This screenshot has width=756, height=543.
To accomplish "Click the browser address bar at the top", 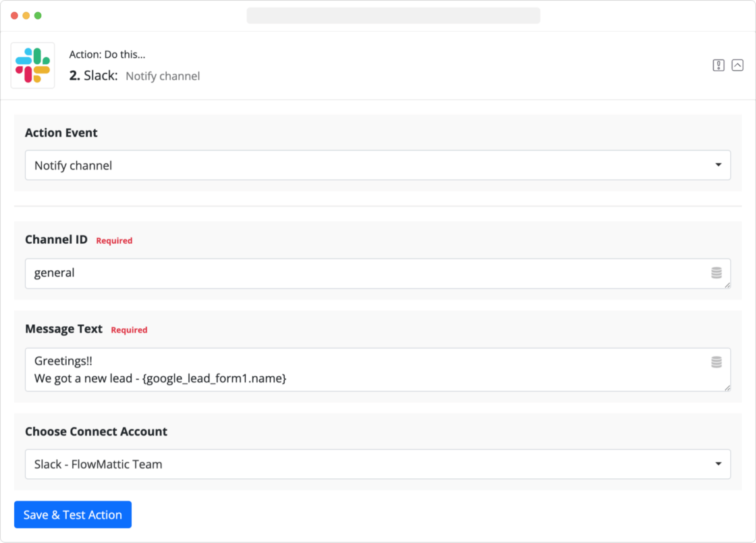I will (394, 15).
